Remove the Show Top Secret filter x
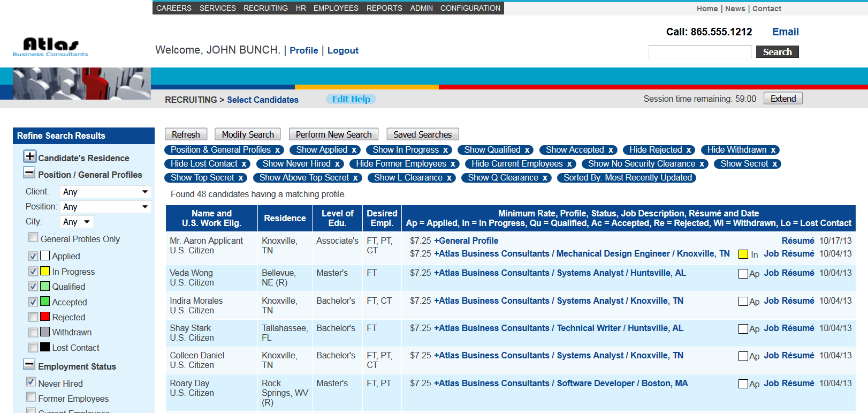The image size is (868, 413). (241, 178)
